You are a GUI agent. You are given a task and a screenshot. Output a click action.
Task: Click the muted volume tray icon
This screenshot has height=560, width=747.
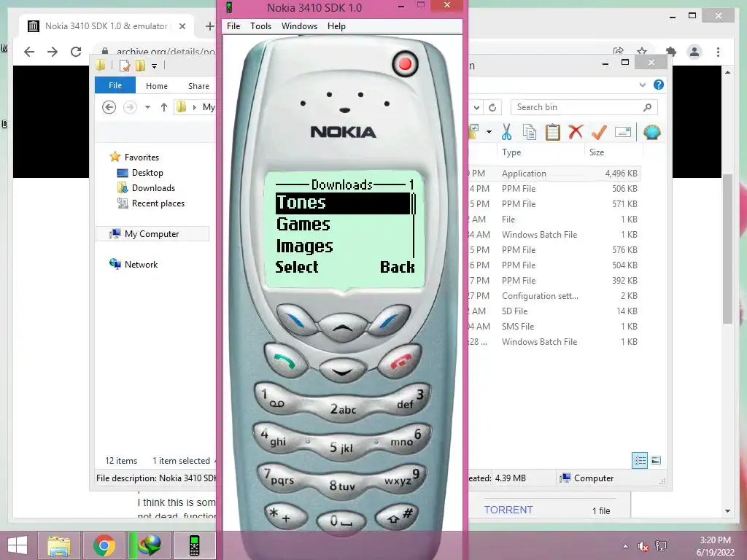point(643,546)
